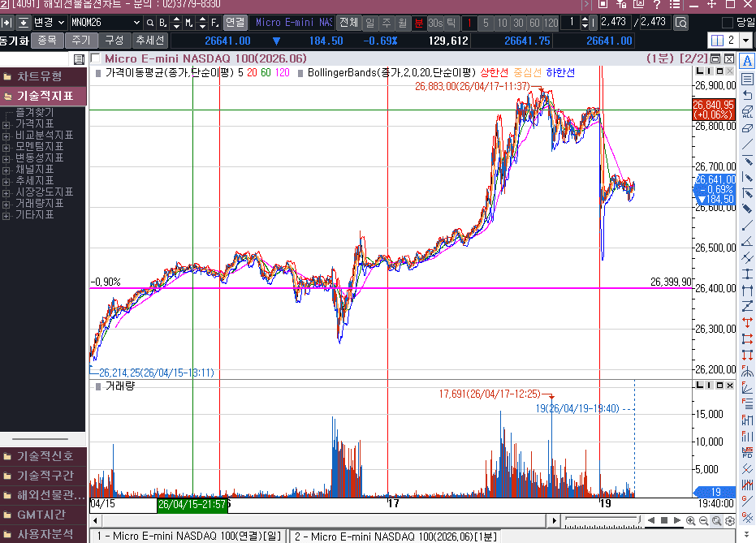Click the zoom out magnifier icon
756x543 pixels.
point(703,521)
